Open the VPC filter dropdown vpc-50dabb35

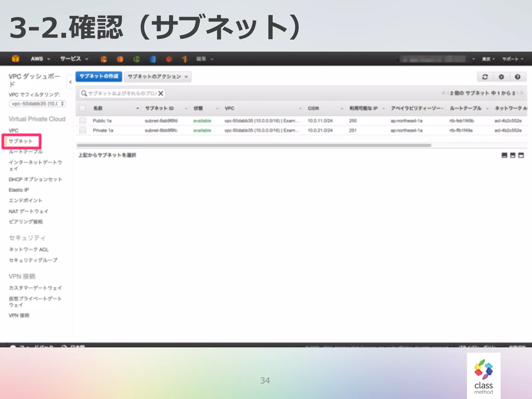pos(37,104)
